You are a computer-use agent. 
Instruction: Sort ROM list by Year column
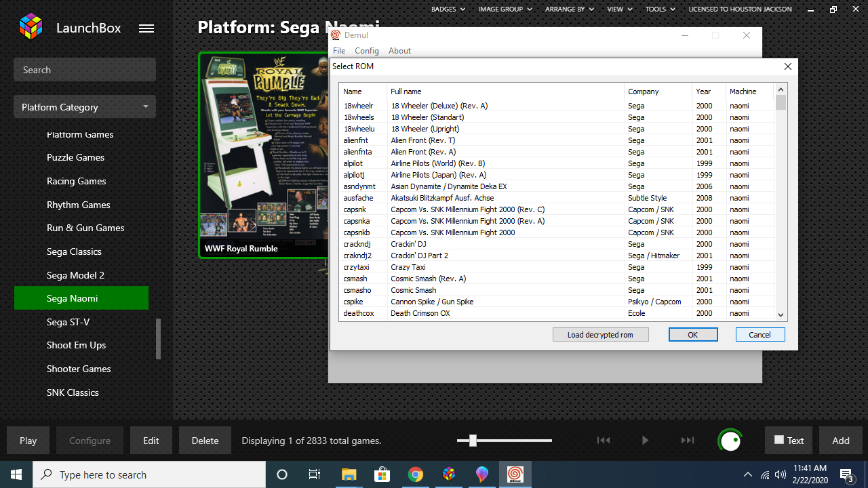[709, 91]
